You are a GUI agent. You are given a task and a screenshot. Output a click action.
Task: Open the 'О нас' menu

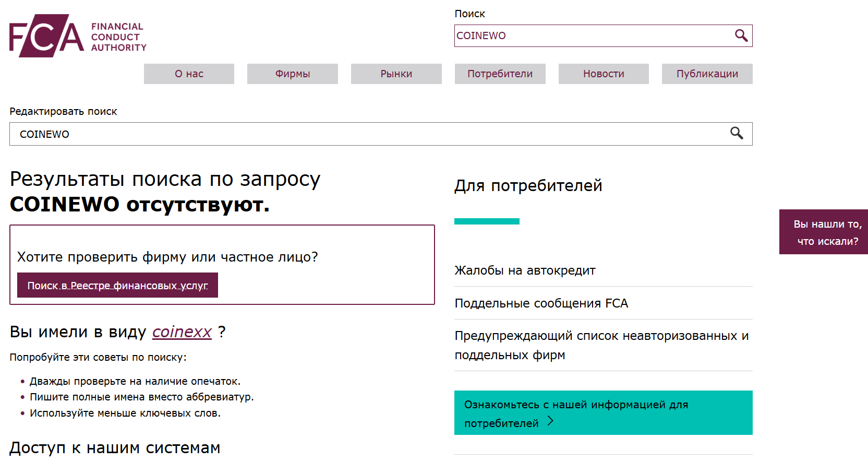point(189,74)
